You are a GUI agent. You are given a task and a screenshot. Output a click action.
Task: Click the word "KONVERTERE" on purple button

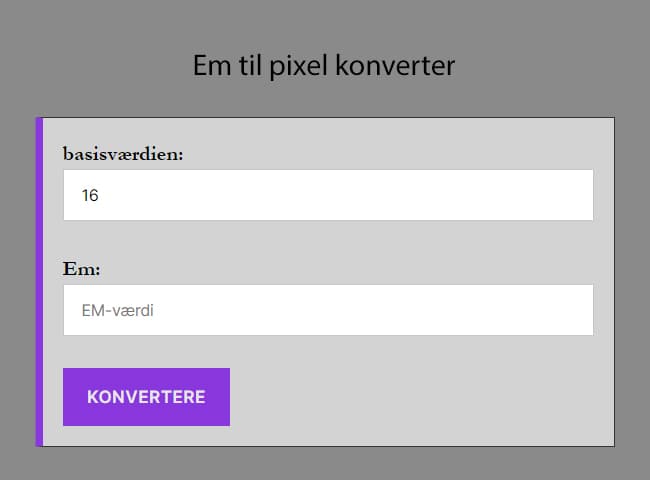pos(146,397)
